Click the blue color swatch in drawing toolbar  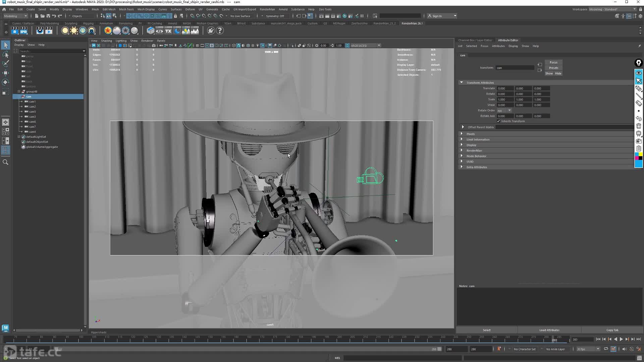click(x=639, y=164)
